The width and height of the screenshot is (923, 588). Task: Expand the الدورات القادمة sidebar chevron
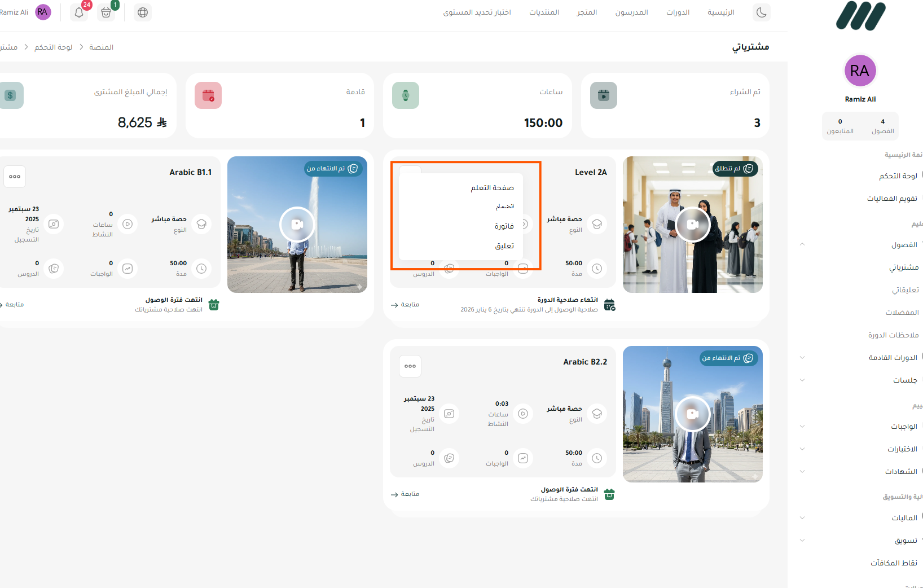(x=802, y=357)
